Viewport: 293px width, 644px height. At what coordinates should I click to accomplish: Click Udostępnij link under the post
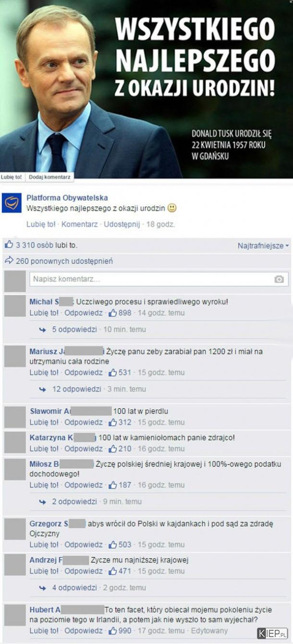click(x=122, y=224)
